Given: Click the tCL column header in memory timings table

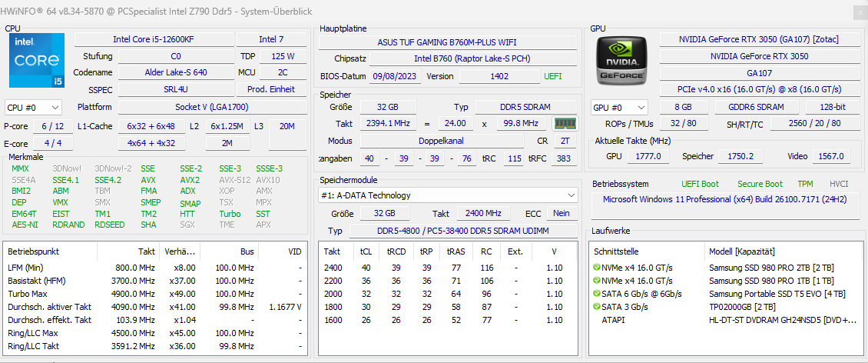Looking at the screenshot, I should tap(366, 251).
